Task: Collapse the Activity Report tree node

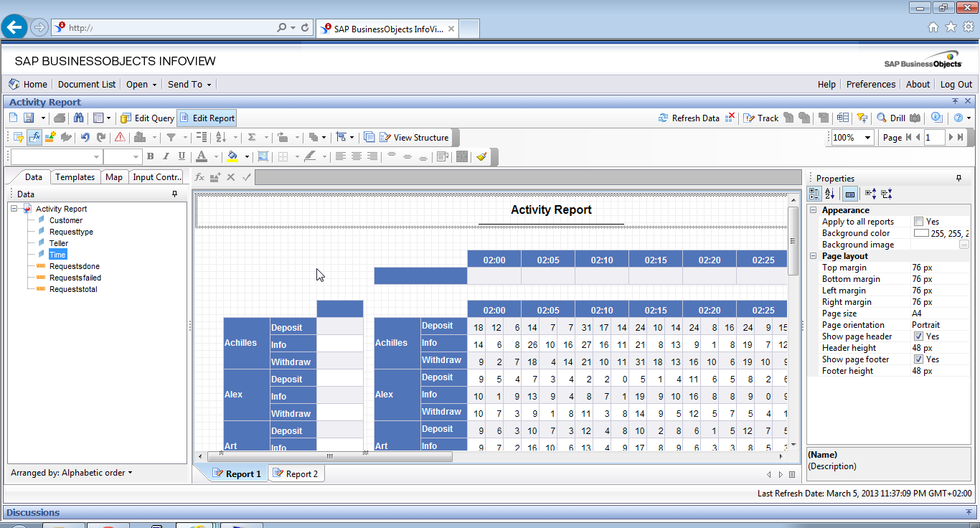Action: (13, 208)
